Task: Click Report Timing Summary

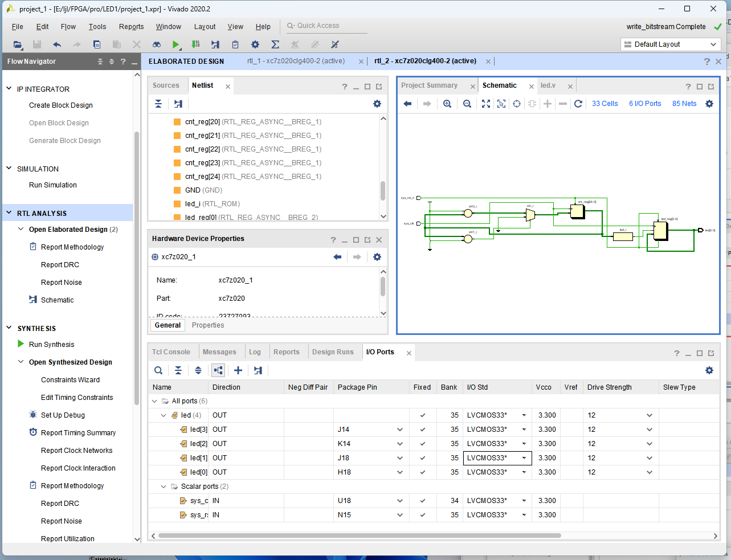Action: click(x=78, y=433)
